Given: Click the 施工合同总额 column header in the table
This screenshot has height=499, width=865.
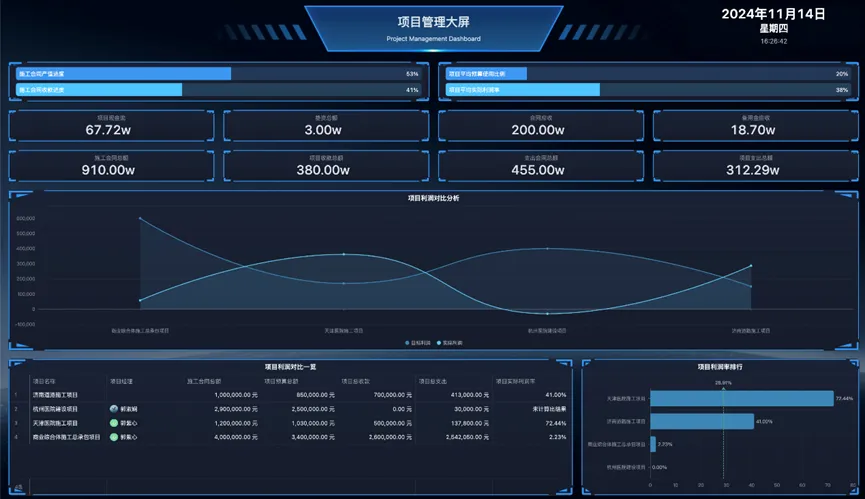Looking at the screenshot, I should coord(204,381).
